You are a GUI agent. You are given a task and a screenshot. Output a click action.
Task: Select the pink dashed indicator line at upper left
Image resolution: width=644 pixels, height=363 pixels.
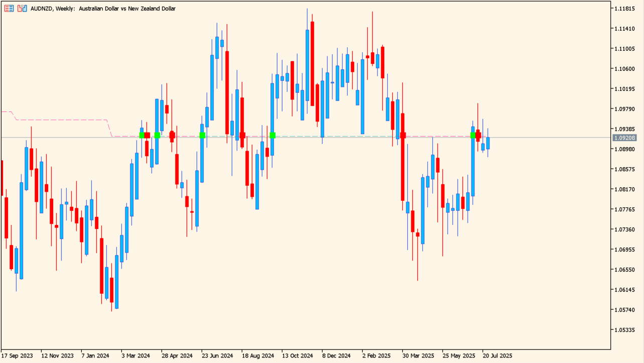point(60,120)
